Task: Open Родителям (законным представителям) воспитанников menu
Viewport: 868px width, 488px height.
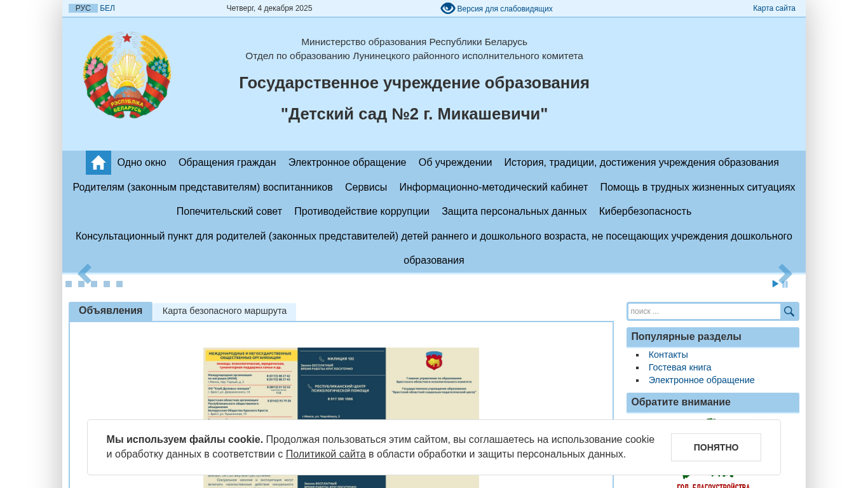Action: [x=203, y=187]
